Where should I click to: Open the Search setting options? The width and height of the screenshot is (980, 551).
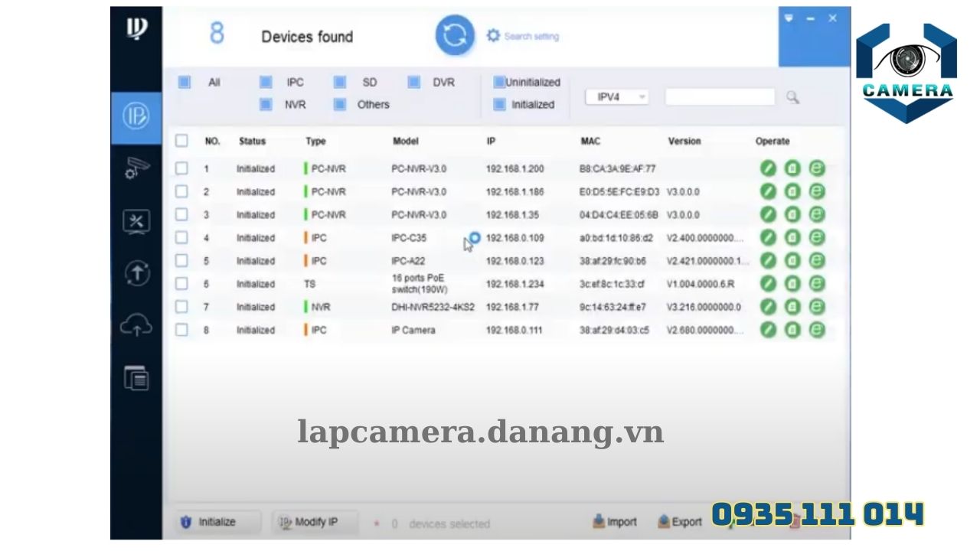(522, 35)
